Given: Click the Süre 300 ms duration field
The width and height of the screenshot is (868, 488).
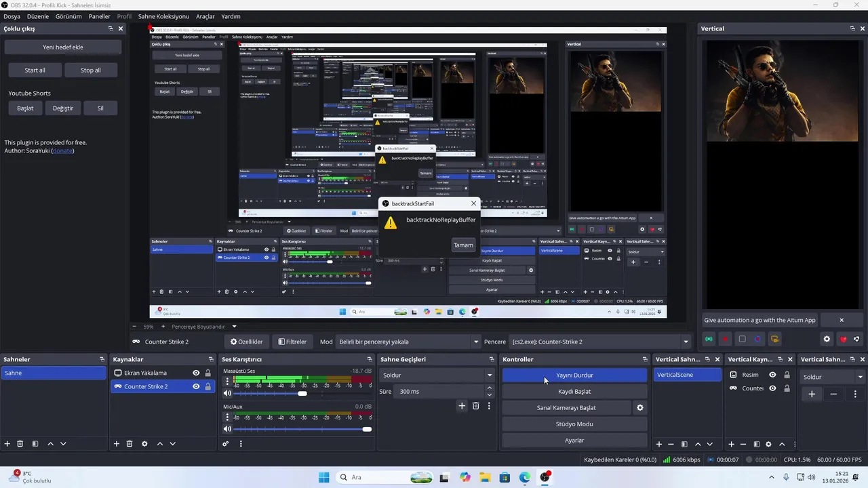Looking at the screenshot, I should point(440,392).
